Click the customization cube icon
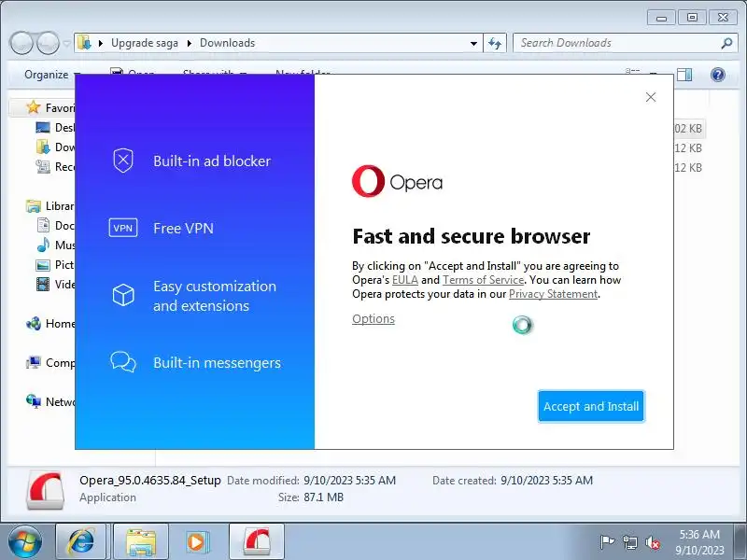 pos(123,295)
